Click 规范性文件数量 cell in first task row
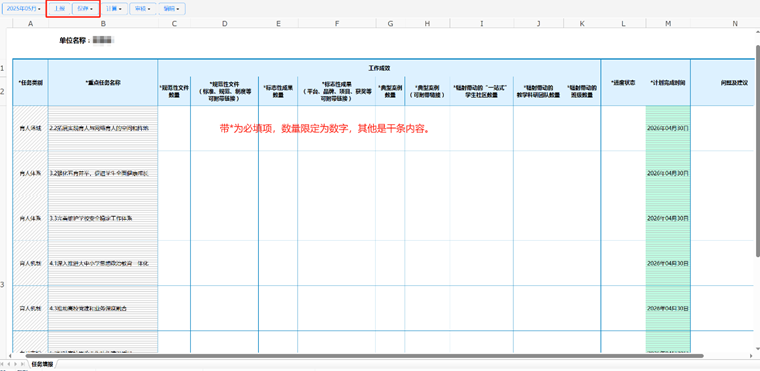Viewport: 760px width, 371px height. click(174, 128)
